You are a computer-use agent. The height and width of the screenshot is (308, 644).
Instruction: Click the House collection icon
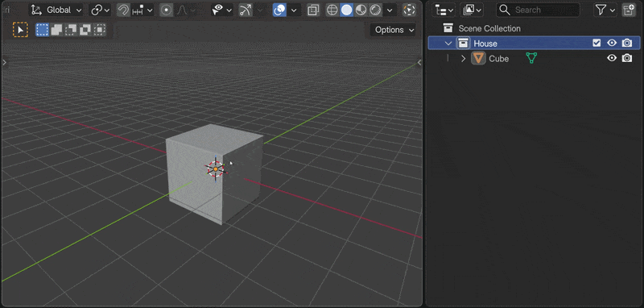coord(463,44)
